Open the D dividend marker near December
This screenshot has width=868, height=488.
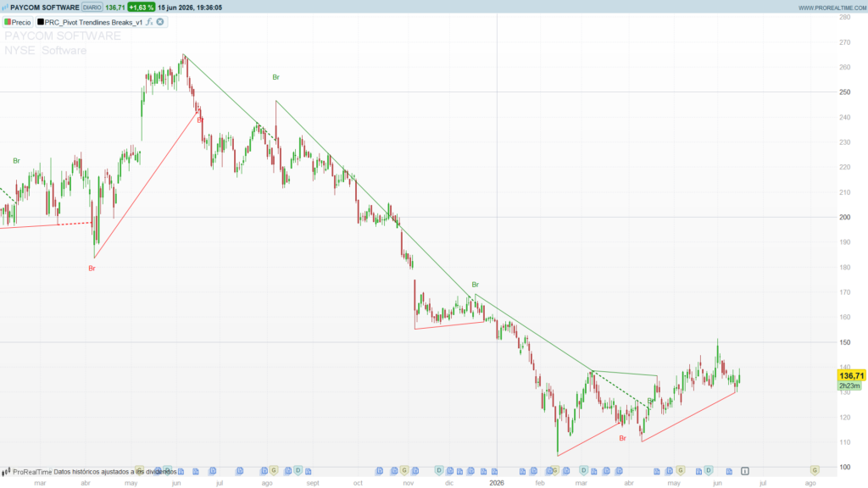point(439,470)
